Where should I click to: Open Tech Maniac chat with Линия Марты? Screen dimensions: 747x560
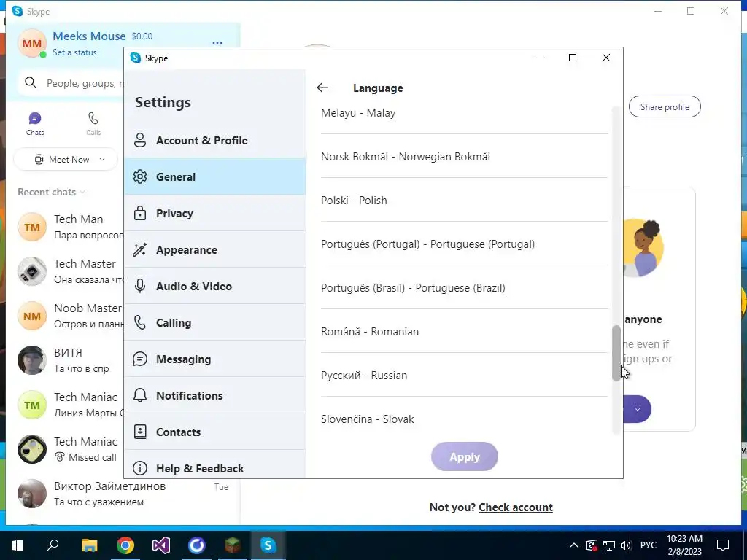(x=71, y=405)
